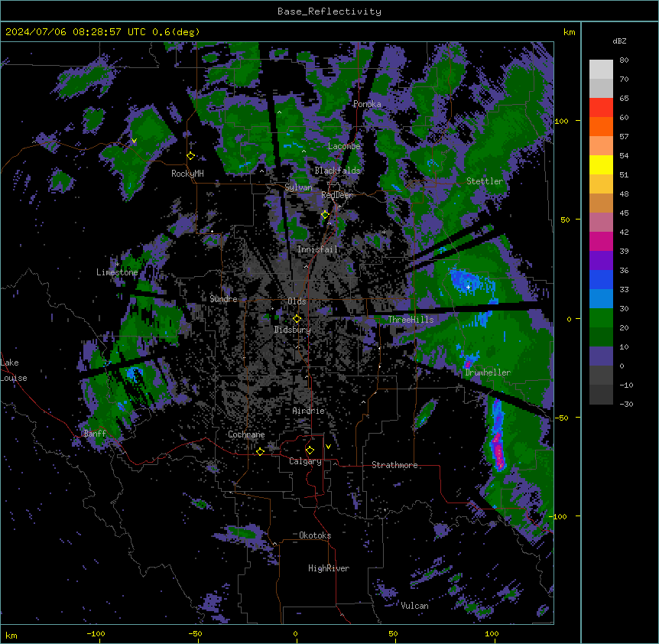
Task: Select the Didsbury label
Action: [293, 330]
